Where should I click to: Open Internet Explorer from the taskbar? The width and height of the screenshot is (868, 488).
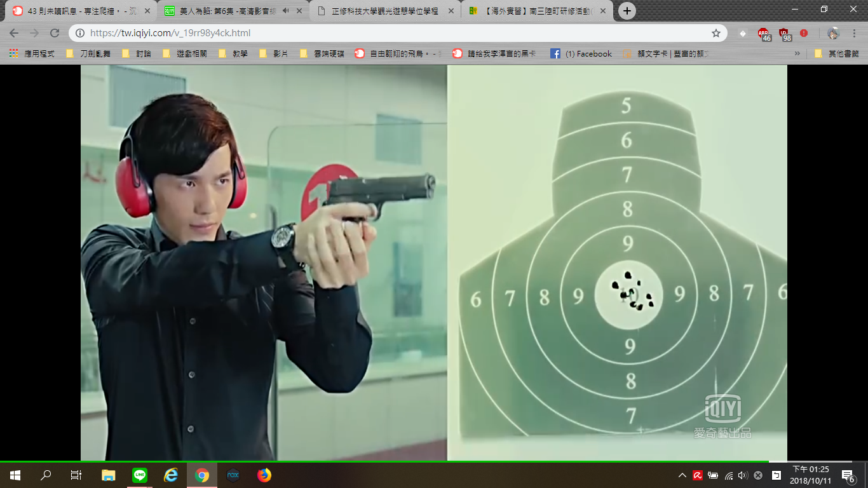(171, 475)
